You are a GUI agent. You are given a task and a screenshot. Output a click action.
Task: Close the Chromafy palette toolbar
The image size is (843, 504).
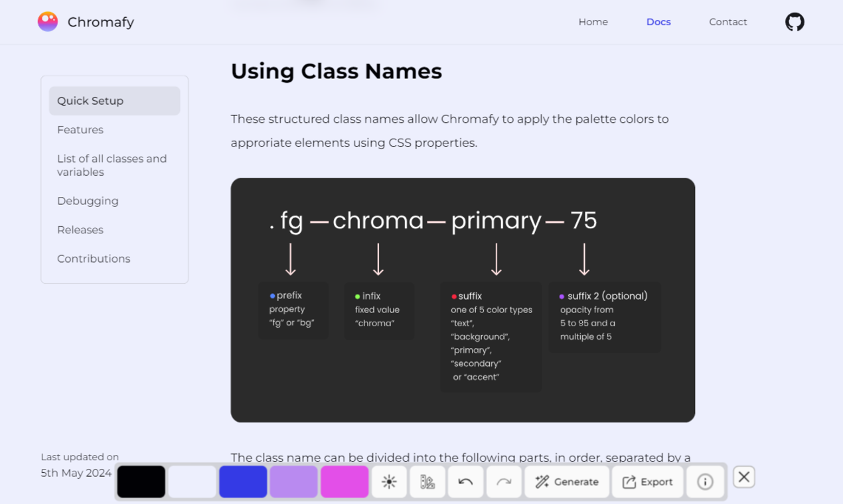point(744,477)
